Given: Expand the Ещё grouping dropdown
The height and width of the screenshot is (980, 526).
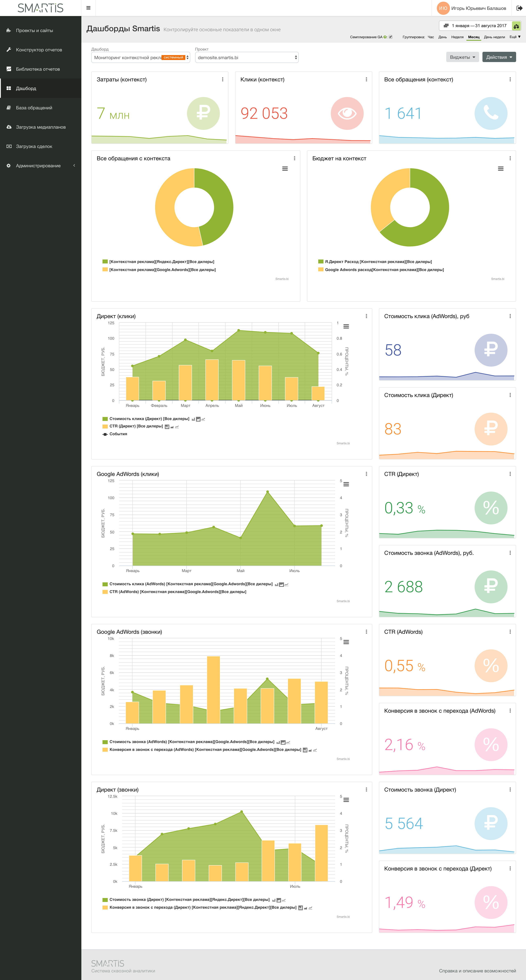Looking at the screenshot, I should pyautogui.click(x=514, y=37).
